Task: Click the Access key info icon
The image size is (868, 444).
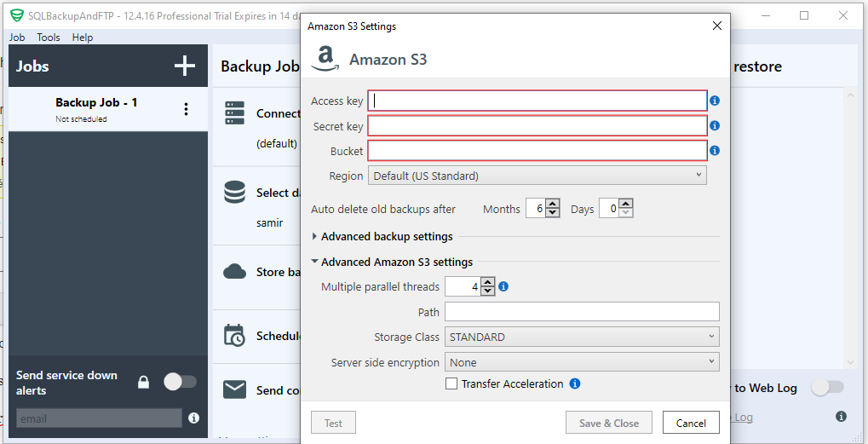Action: [x=715, y=101]
